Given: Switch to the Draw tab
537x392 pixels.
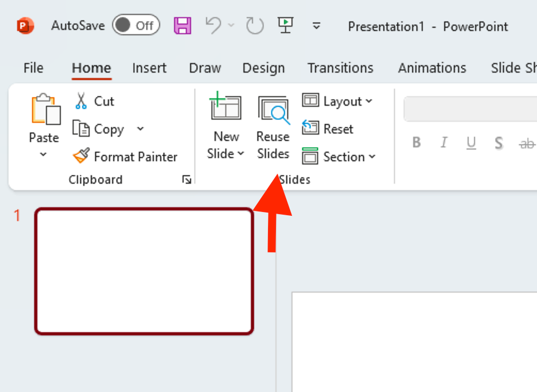Looking at the screenshot, I should point(205,68).
